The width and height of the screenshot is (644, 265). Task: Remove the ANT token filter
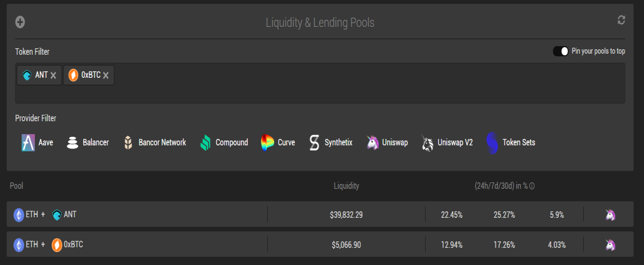[53, 76]
